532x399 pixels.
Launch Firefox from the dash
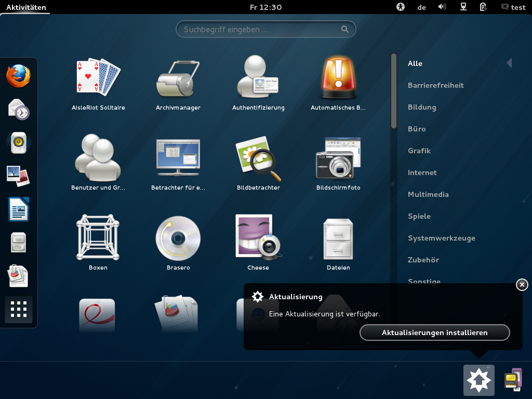(18, 76)
